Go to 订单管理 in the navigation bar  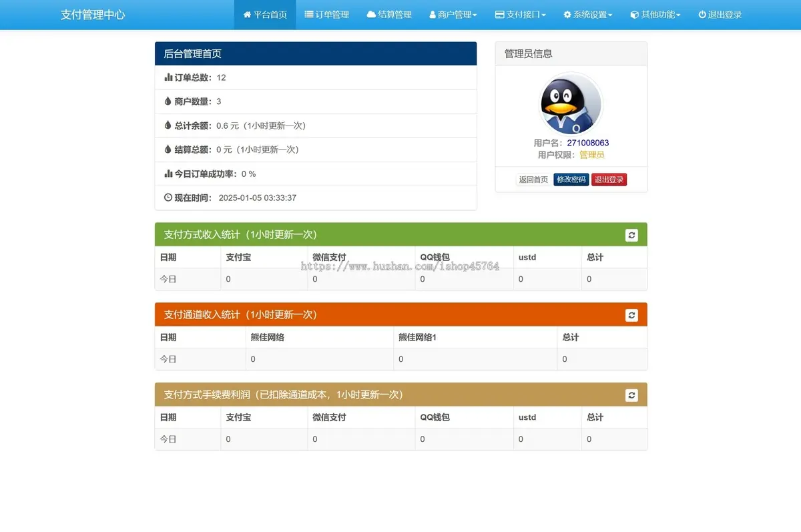tap(326, 15)
